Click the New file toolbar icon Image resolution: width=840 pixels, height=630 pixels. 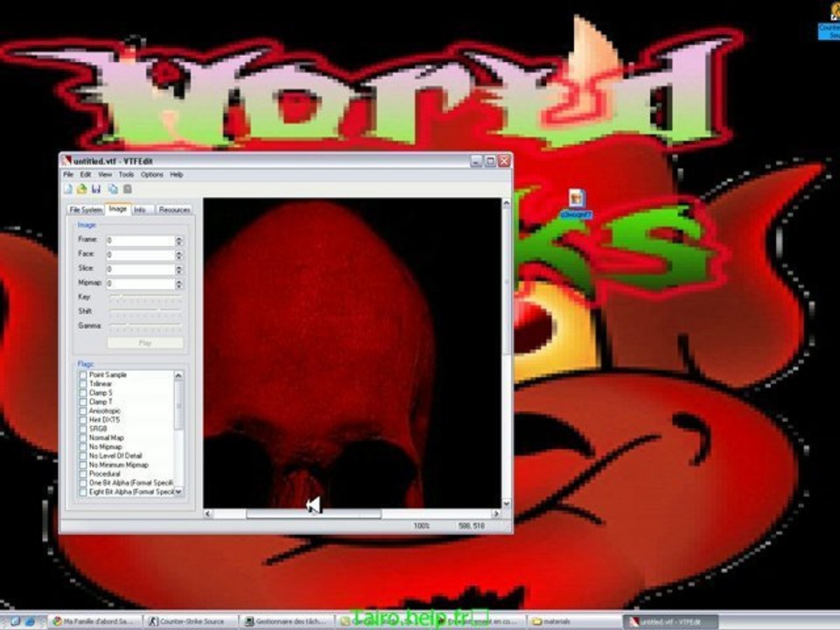pos(68,189)
